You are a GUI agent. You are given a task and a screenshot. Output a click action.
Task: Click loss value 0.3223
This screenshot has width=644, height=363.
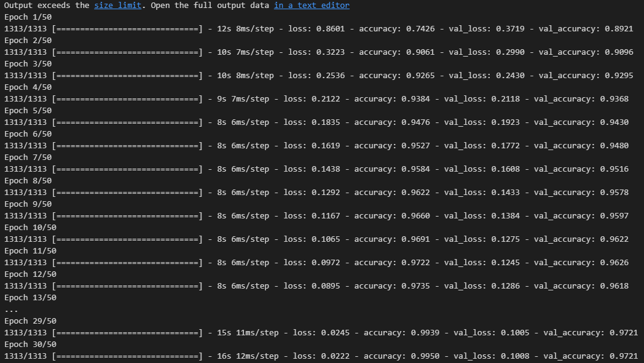coord(331,52)
